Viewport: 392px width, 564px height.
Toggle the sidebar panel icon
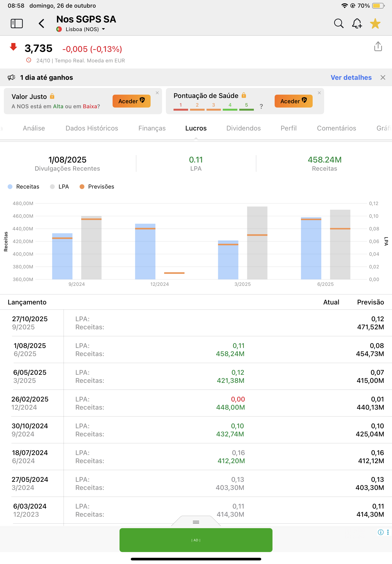click(x=17, y=24)
